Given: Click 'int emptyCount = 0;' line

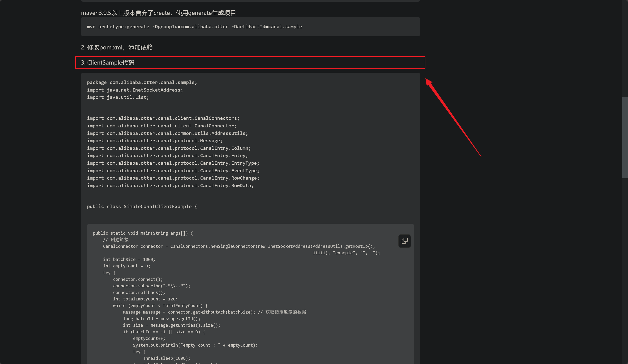Looking at the screenshot, I should 126,266.
